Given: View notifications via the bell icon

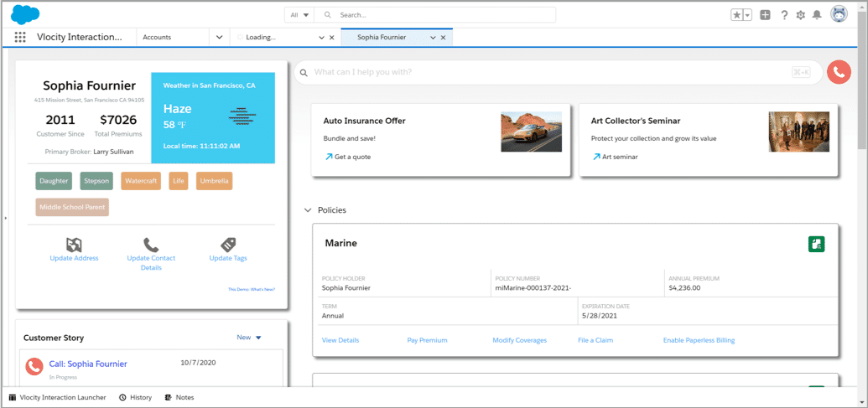Looking at the screenshot, I should [x=817, y=15].
